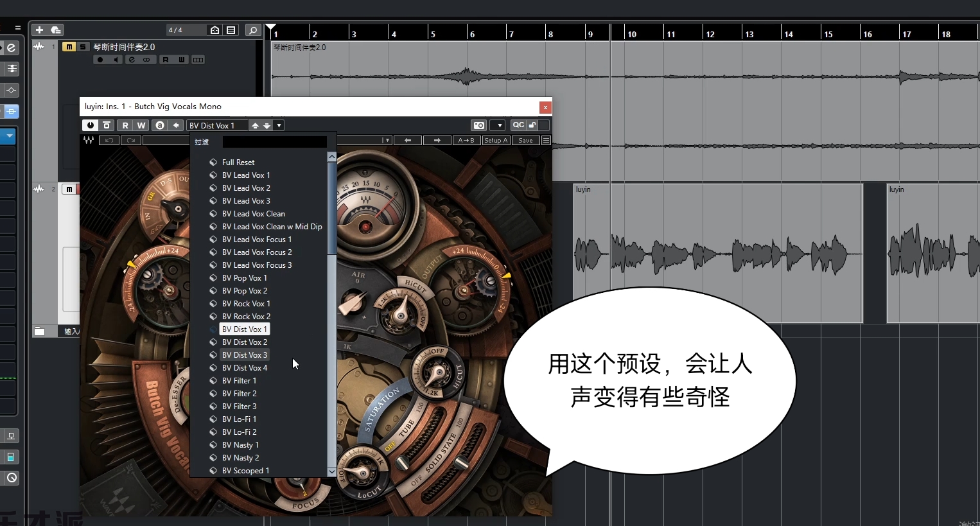Open the lanes button on track 1

coord(198,60)
